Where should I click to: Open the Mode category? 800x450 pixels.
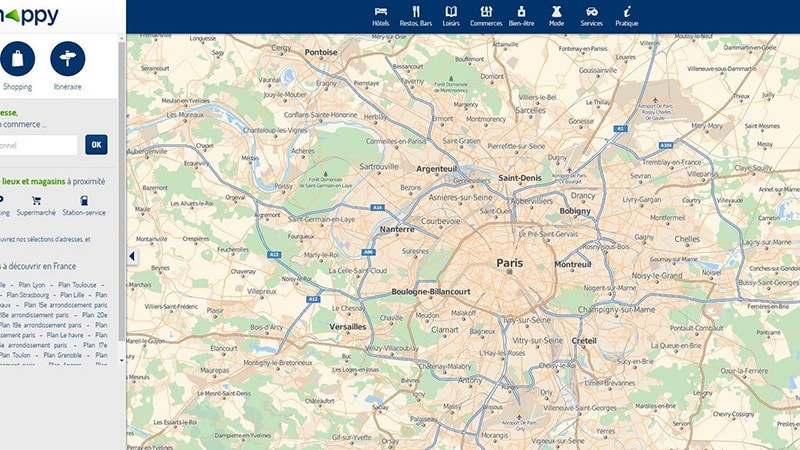click(x=556, y=16)
